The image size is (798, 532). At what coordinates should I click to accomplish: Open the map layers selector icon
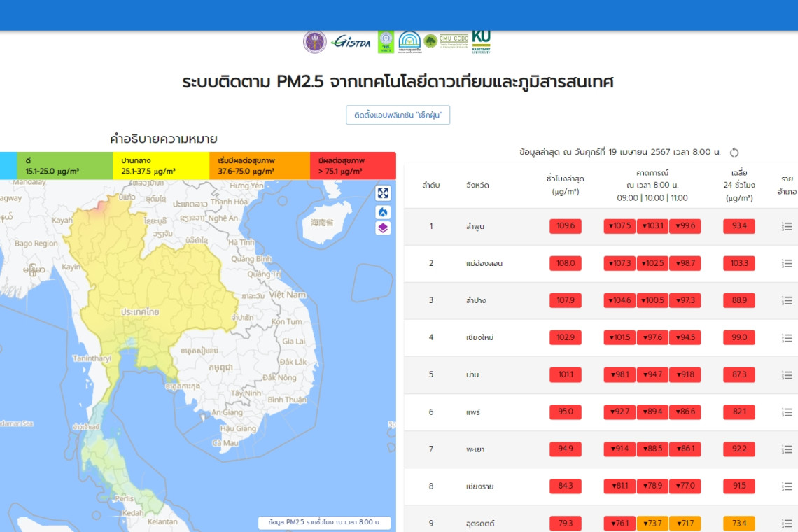click(x=383, y=227)
